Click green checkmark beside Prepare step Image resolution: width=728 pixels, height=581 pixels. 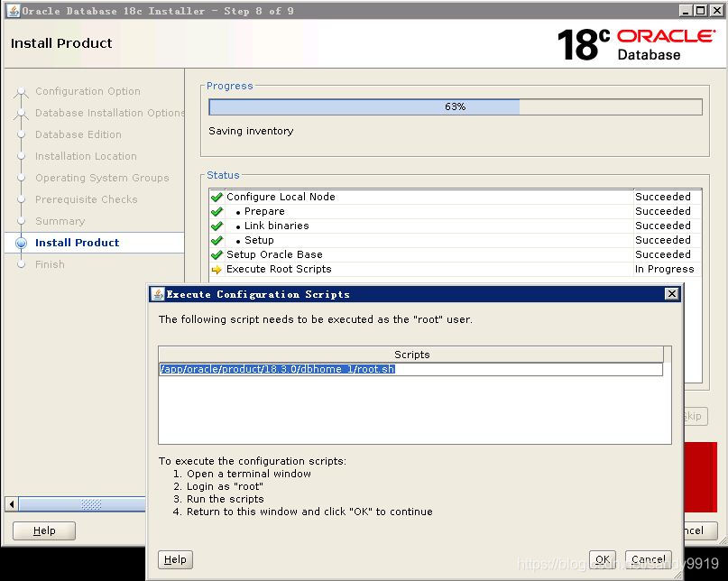point(217,211)
